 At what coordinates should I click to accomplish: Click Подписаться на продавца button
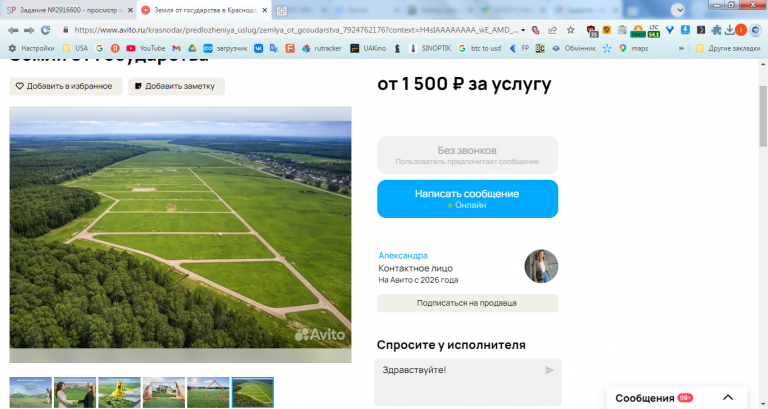click(467, 303)
